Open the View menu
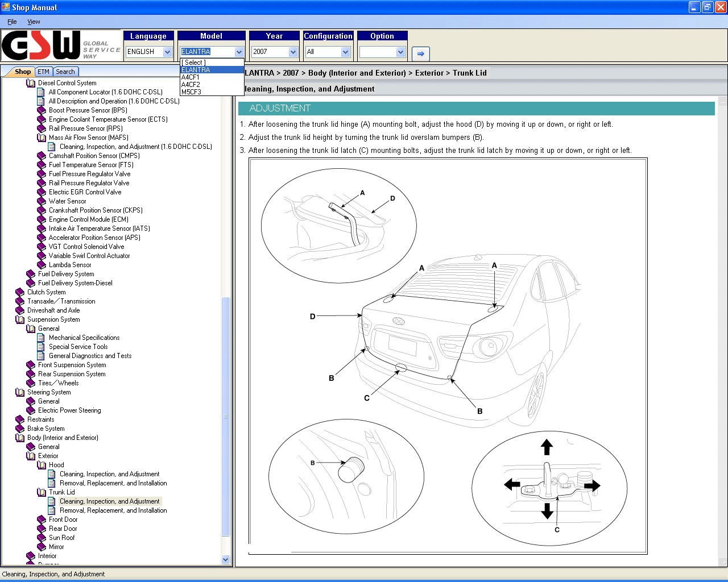This screenshot has width=728, height=582. click(x=34, y=22)
